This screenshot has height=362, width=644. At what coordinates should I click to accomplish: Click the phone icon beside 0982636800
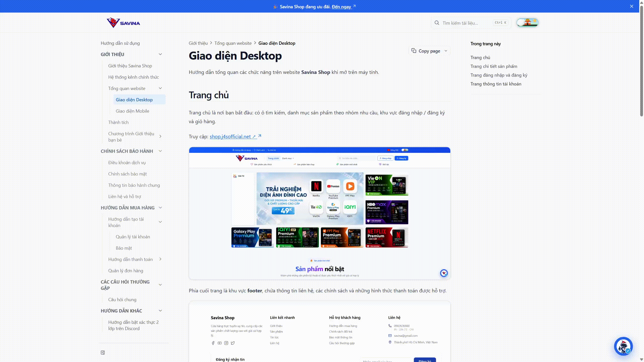tap(390, 326)
